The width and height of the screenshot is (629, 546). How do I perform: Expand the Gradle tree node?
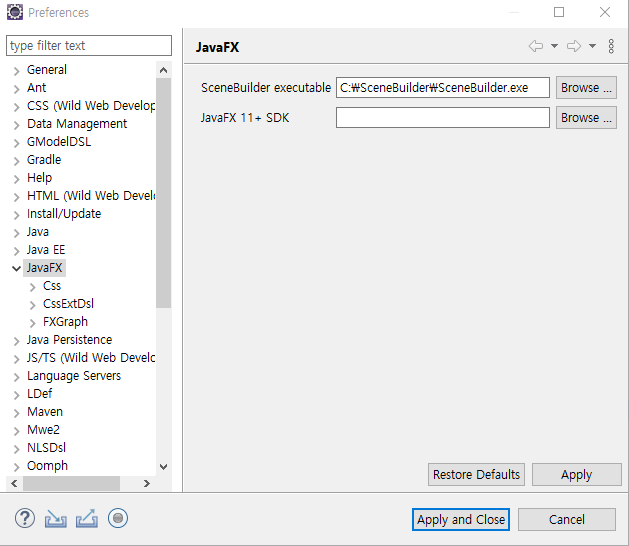[x=16, y=161]
